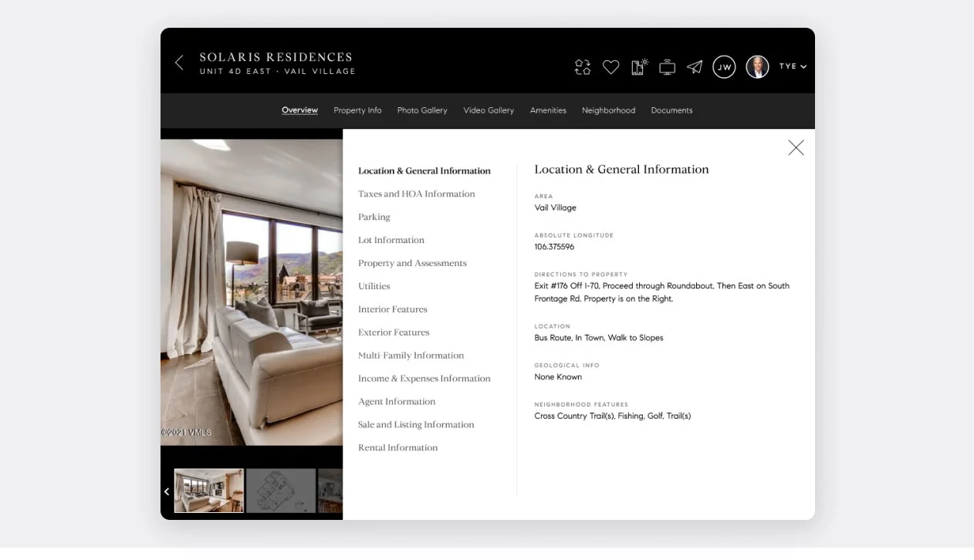Click the Exit #176 directions text
The width and height of the screenshot is (974, 560).
(662, 292)
